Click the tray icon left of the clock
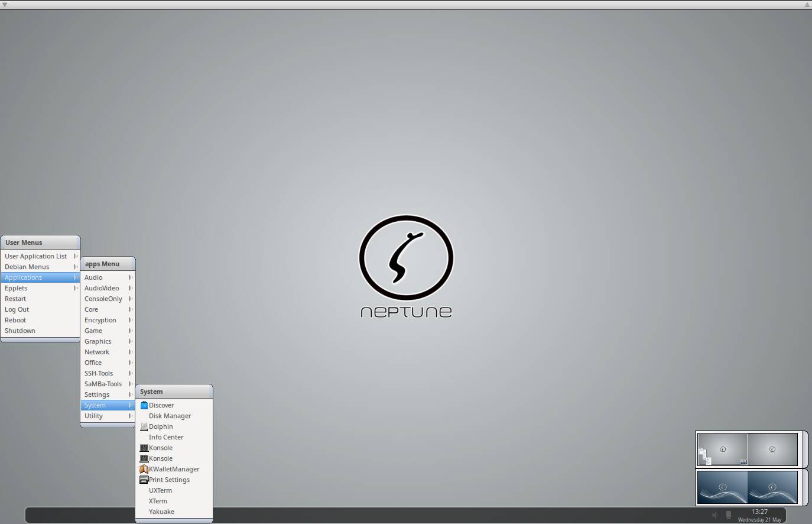Image resolution: width=812 pixels, height=524 pixels. 729,515
